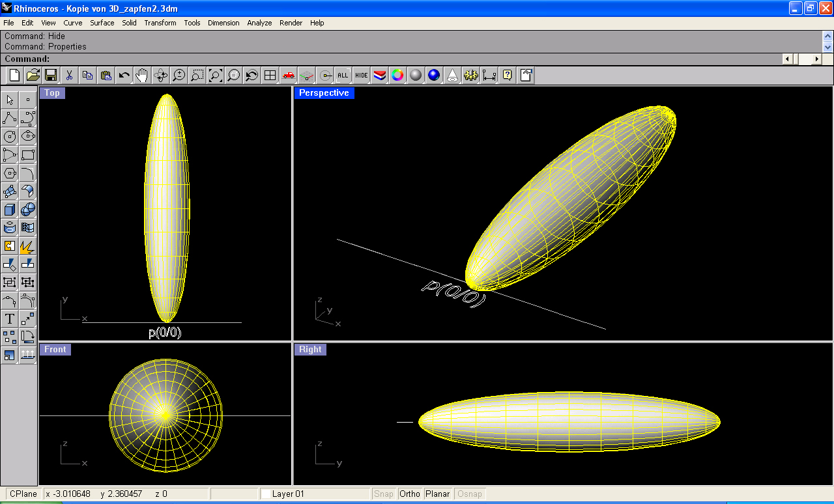834x504 pixels.
Task: Choose the Rectangle tool
Action: coord(28,155)
